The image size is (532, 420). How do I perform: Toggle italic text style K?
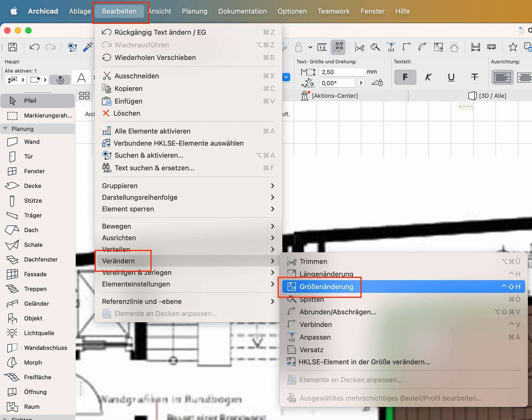(x=428, y=77)
